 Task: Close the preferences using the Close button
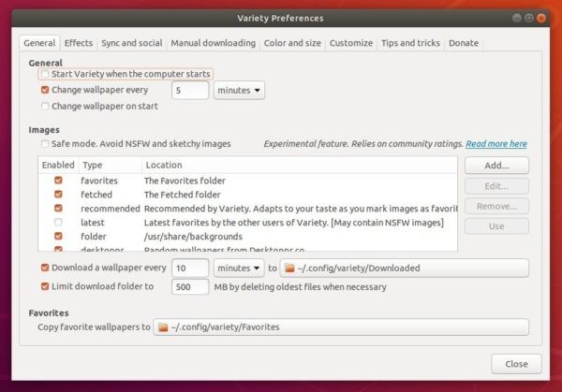tap(516, 363)
